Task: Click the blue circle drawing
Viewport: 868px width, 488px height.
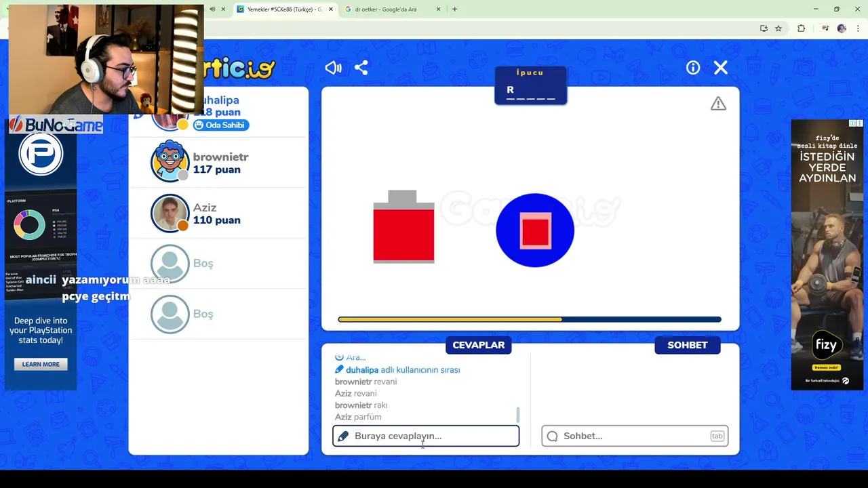Action: click(535, 230)
